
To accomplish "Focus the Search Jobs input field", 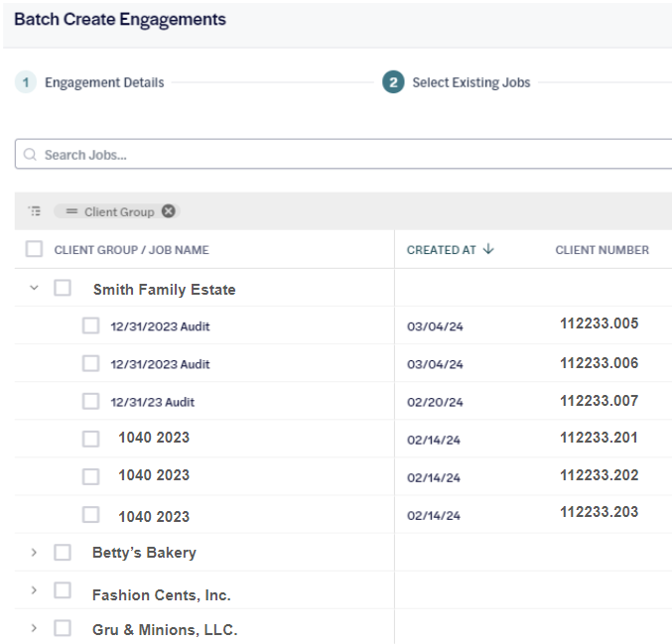I will (343, 154).
